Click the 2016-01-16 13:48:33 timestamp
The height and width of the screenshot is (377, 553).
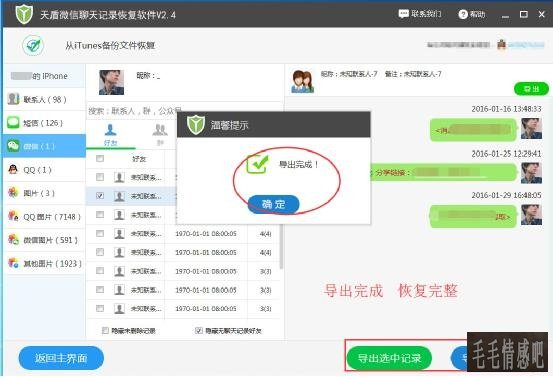pos(506,109)
